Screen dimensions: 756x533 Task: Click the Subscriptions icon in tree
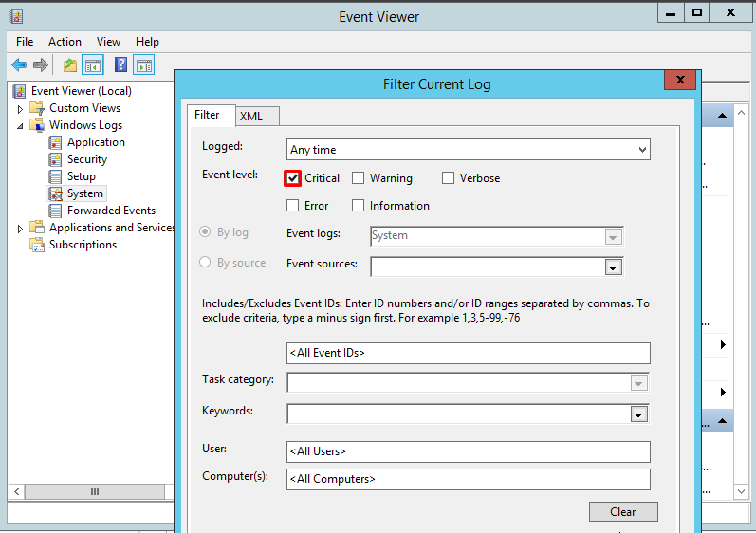coord(37,245)
